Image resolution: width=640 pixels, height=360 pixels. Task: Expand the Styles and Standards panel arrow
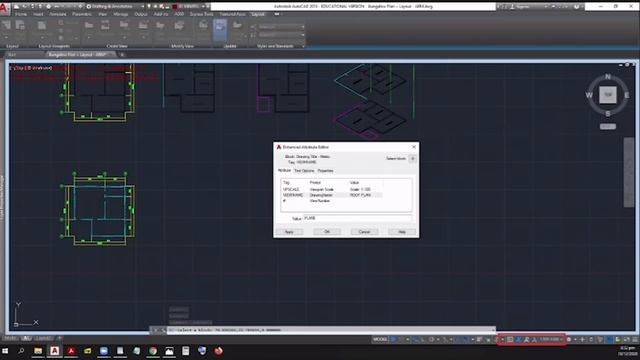click(x=303, y=46)
